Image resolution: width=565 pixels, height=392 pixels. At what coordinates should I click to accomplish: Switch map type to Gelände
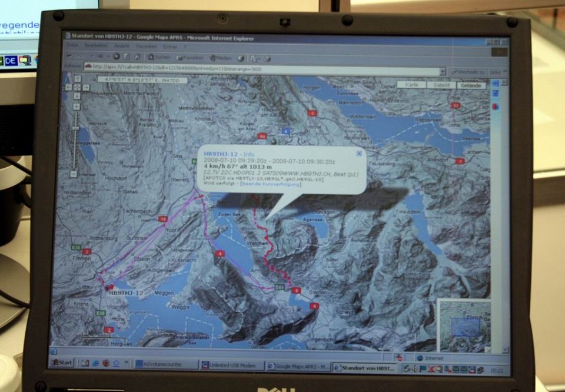pos(471,86)
